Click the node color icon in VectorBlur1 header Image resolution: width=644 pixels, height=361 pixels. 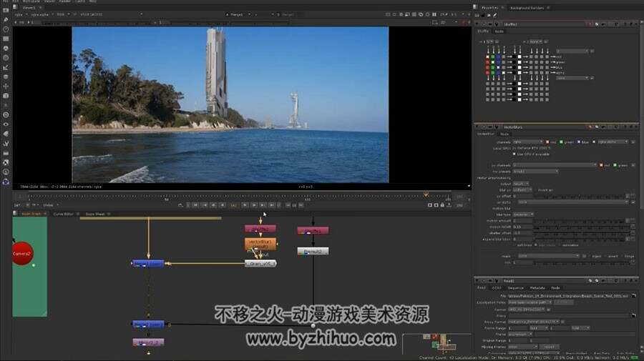590,127
